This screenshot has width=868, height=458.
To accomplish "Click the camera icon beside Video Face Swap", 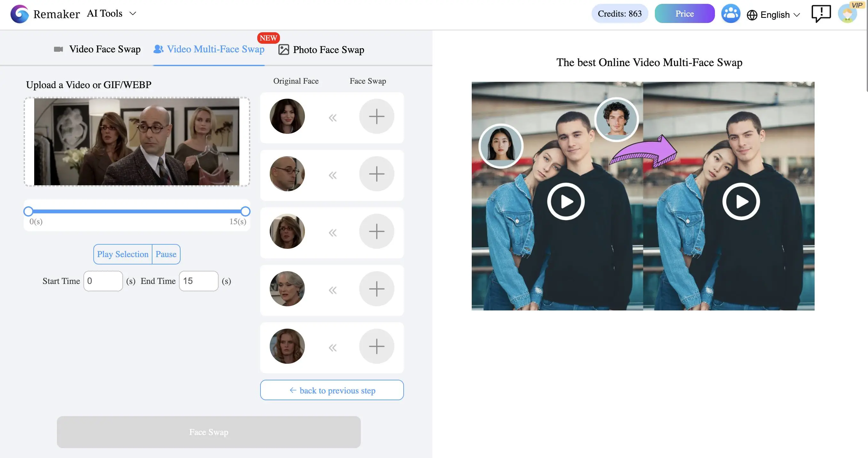I will (x=58, y=50).
